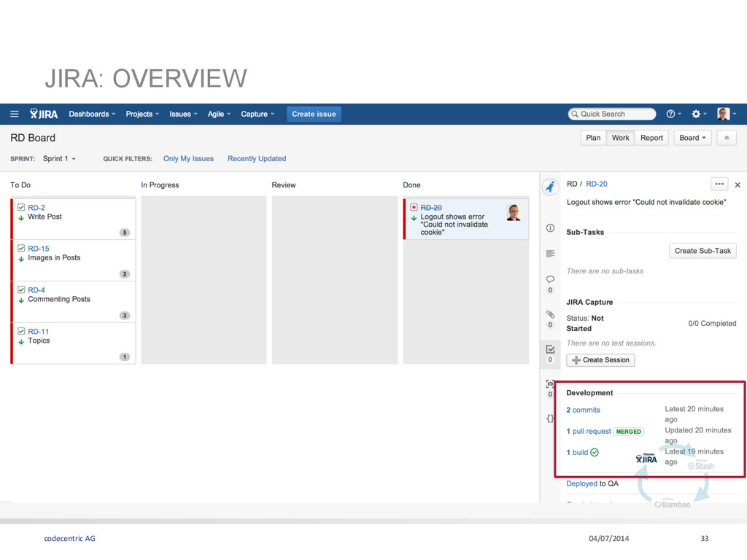
Task: Select the Commenting Posts card text
Action: (x=58, y=299)
